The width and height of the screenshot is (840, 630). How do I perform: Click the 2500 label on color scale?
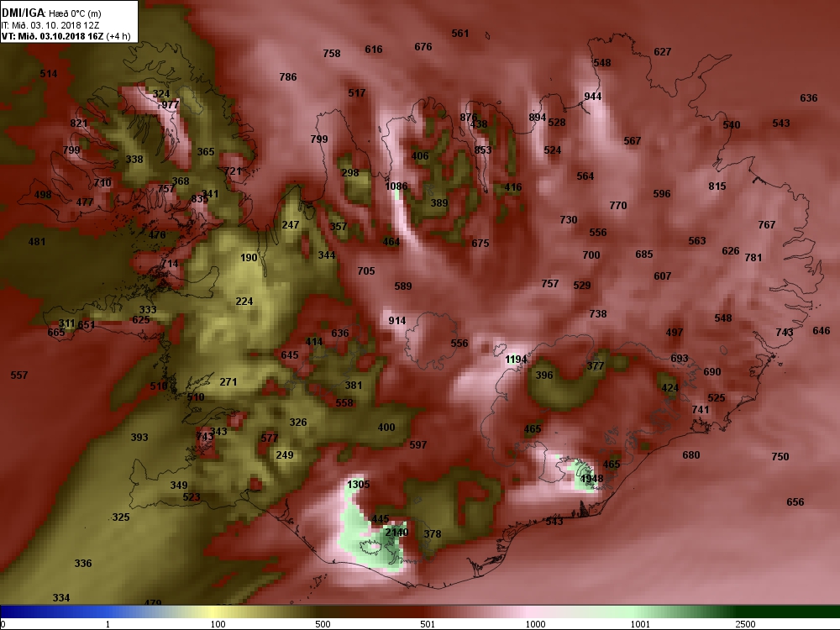click(745, 624)
